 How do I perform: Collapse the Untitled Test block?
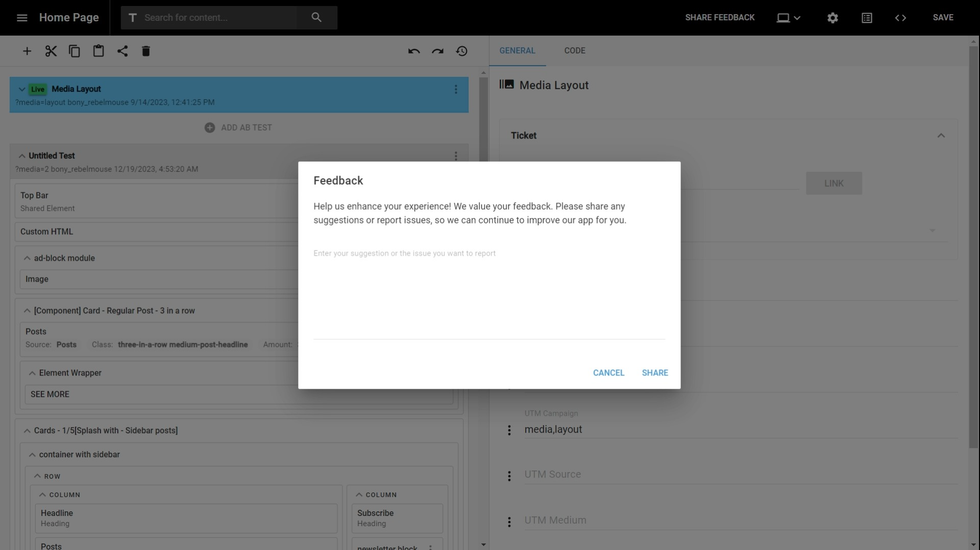pos(22,156)
